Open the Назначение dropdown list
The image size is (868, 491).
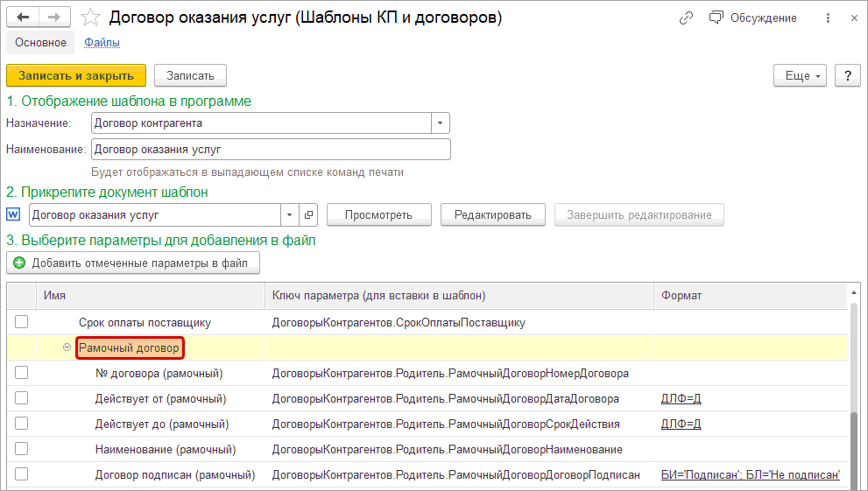click(441, 123)
